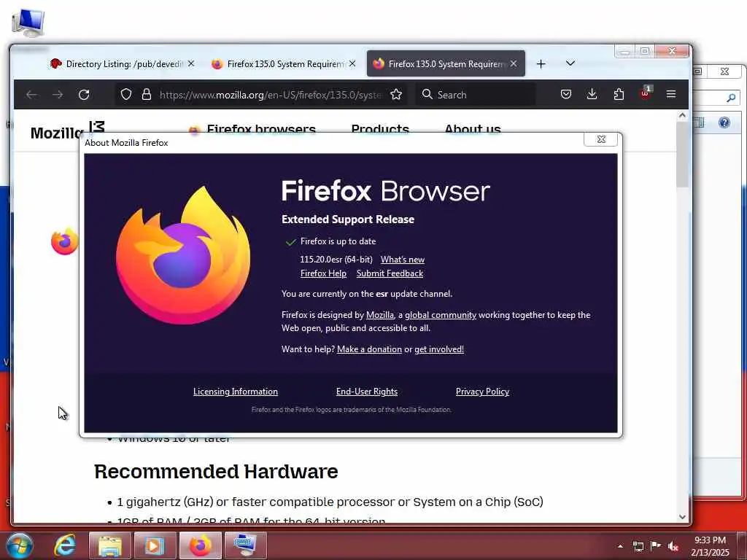This screenshot has height=560, width=747.
Task: Click the search magnifier in background window
Action: point(731,98)
